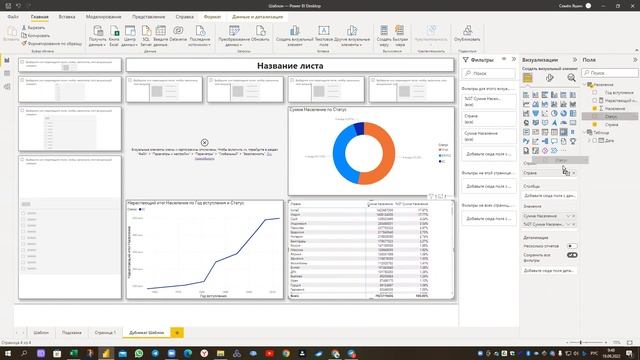Open dropdown for %GT Сумма Население value
640x360 pixels.
pos(568,224)
